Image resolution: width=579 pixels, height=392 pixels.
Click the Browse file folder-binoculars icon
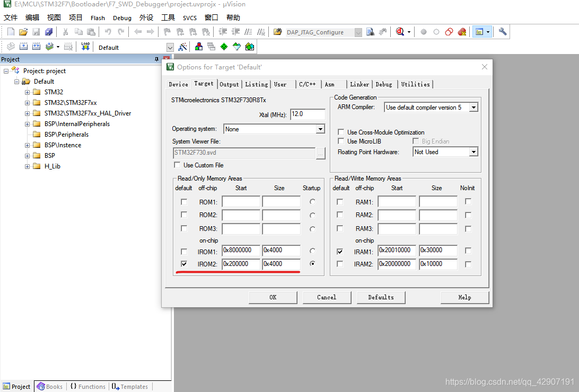(x=278, y=32)
